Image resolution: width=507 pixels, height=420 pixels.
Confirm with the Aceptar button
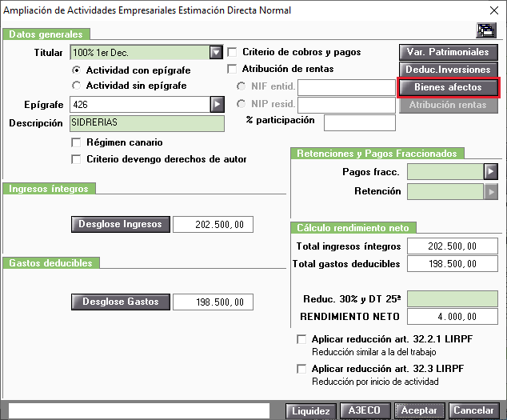[419, 411]
